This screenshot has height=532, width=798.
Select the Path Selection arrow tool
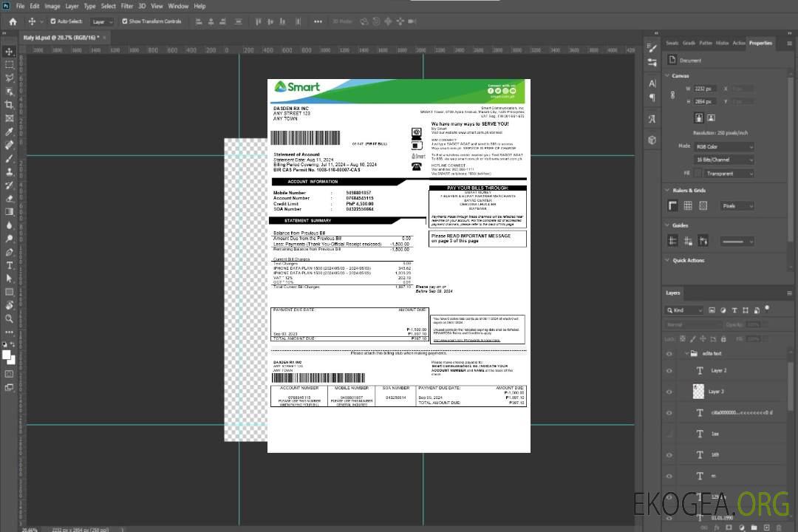click(9, 279)
